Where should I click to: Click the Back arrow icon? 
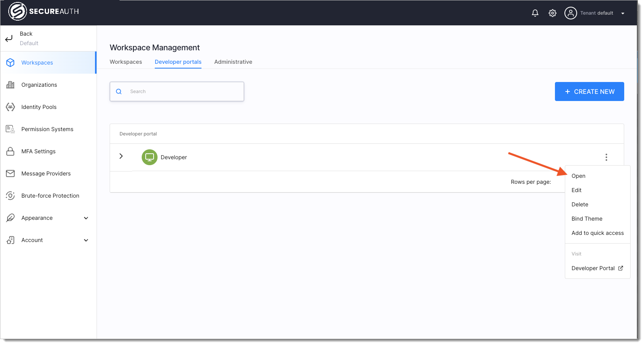[9, 38]
